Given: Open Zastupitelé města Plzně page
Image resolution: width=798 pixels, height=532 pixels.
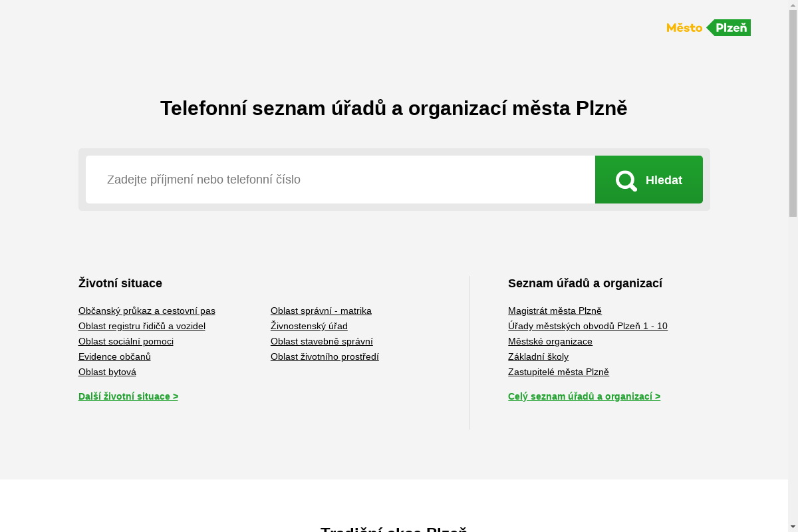Looking at the screenshot, I should [x=559, y=372].
